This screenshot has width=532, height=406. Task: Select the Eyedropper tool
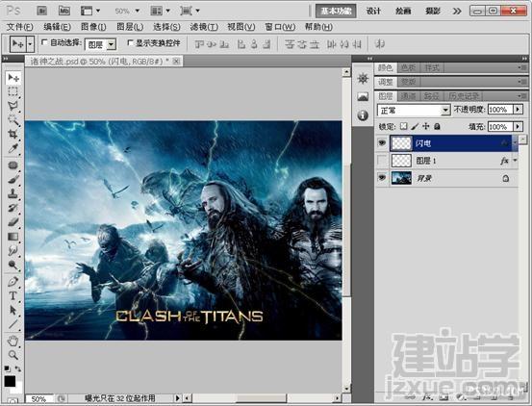(x=13, y=148)
